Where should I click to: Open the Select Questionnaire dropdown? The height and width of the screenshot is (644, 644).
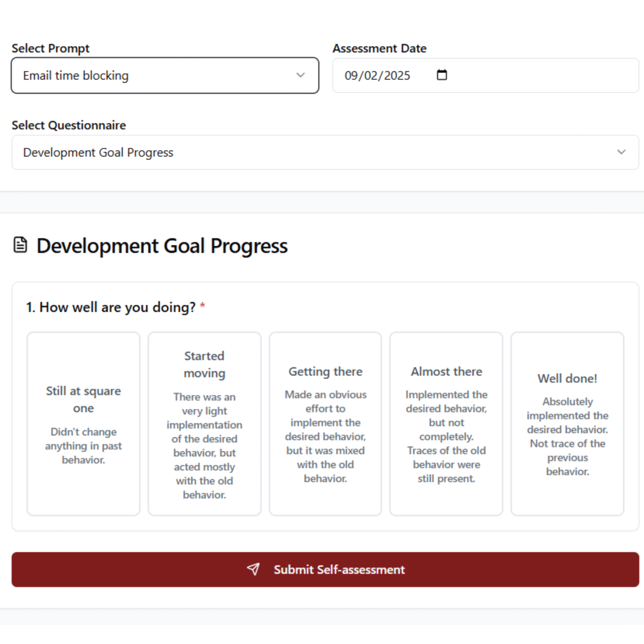(x=325, y=153)
